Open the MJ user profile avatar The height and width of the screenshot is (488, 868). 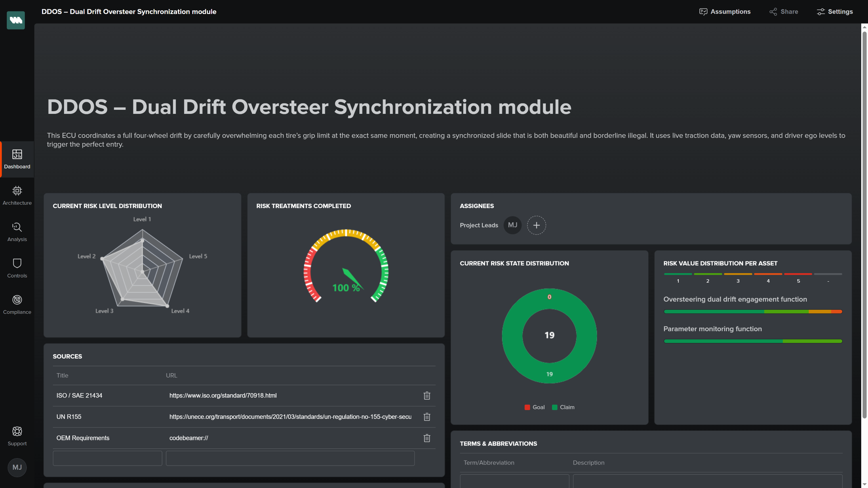17,467
